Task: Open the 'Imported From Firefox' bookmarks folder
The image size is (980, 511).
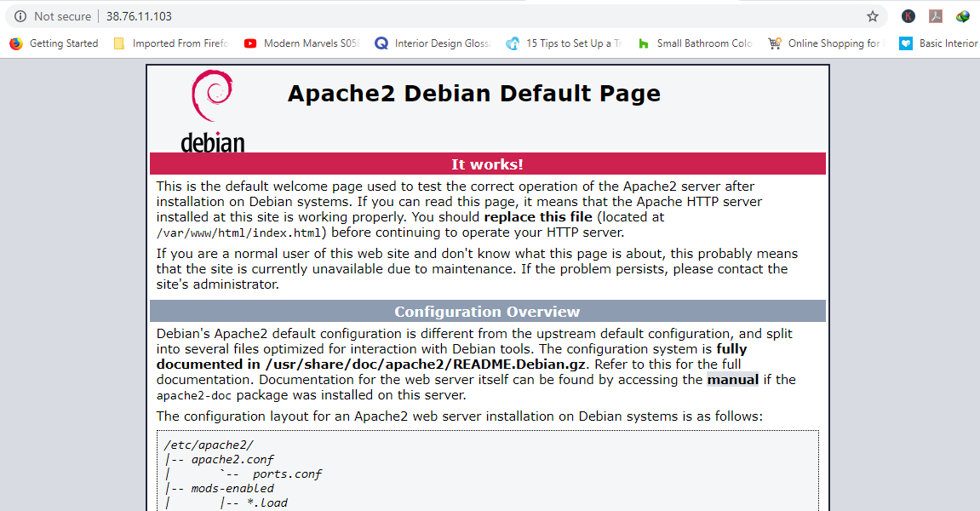Action: click(170, 43)
